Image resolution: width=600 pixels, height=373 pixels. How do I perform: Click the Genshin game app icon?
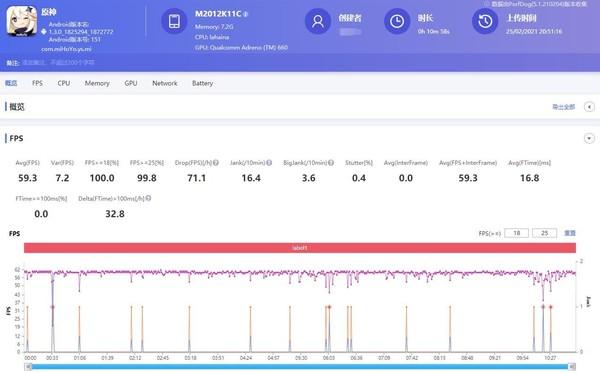point(22,21)
